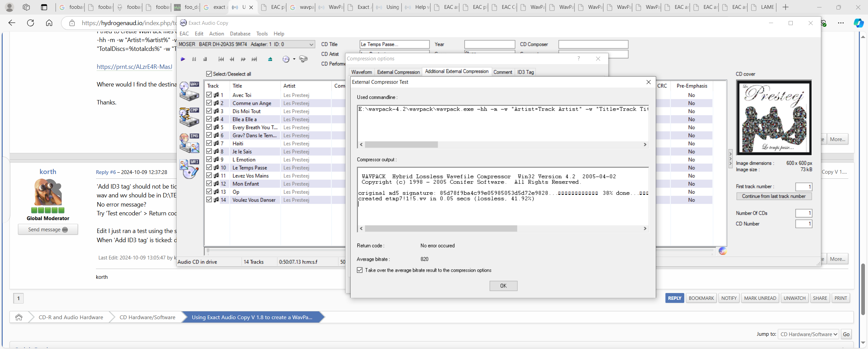Screen dimensions: 868x349
Task: Click the WRI write CD icon
Action: [x=189, y=169]
